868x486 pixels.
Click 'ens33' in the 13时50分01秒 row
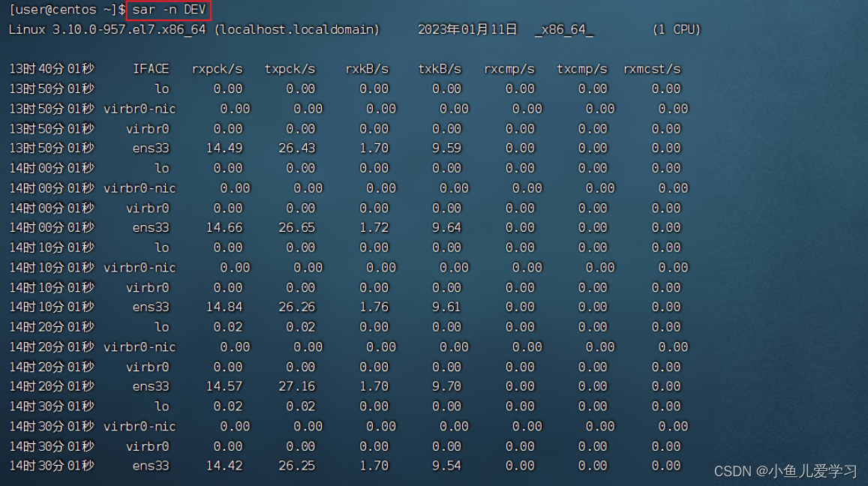point(151,148)
